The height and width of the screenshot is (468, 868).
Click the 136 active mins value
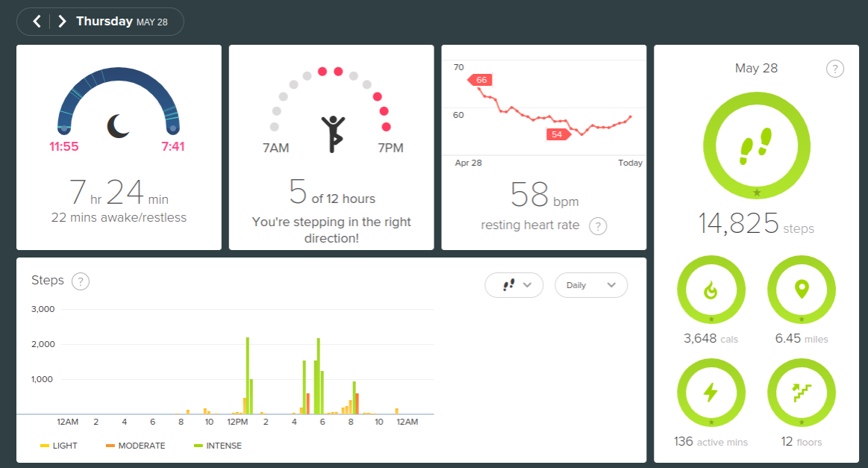click(x=711, y=441)
